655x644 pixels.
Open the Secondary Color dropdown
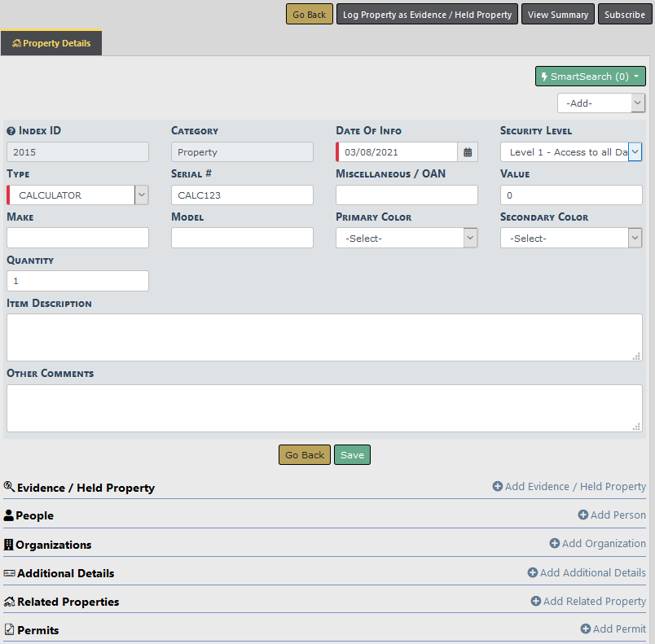tap(570, 239)
